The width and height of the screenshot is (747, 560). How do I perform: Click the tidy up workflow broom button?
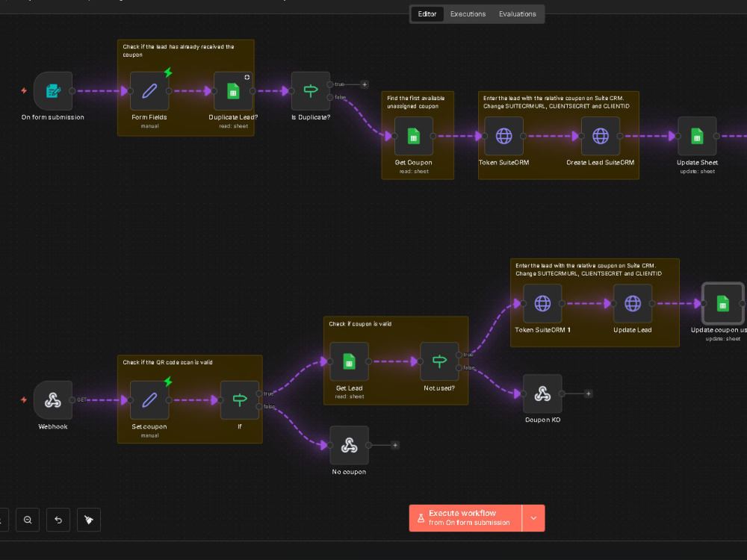tap(89, 520)
